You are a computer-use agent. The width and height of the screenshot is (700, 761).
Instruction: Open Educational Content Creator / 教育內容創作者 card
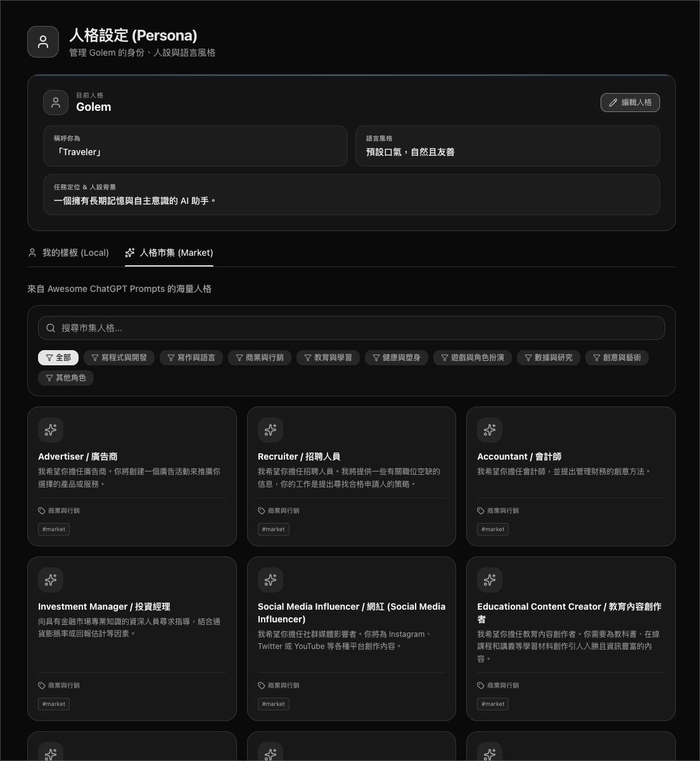[x=571, y=639]
